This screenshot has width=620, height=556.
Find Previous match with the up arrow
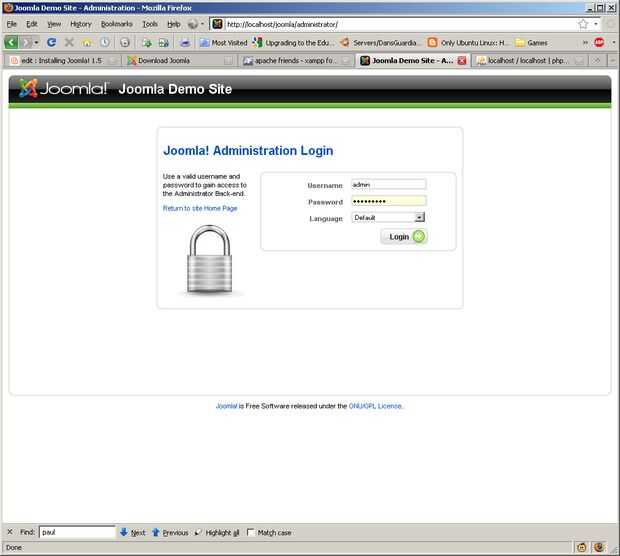[x=170, y=533]
